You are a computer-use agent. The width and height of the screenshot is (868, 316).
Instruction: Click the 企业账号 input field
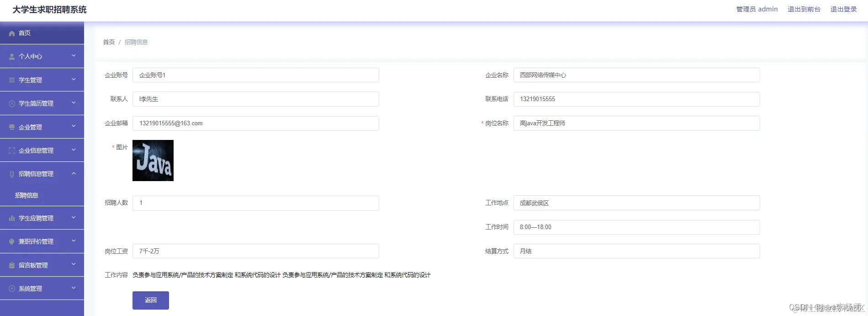[256, 75]
